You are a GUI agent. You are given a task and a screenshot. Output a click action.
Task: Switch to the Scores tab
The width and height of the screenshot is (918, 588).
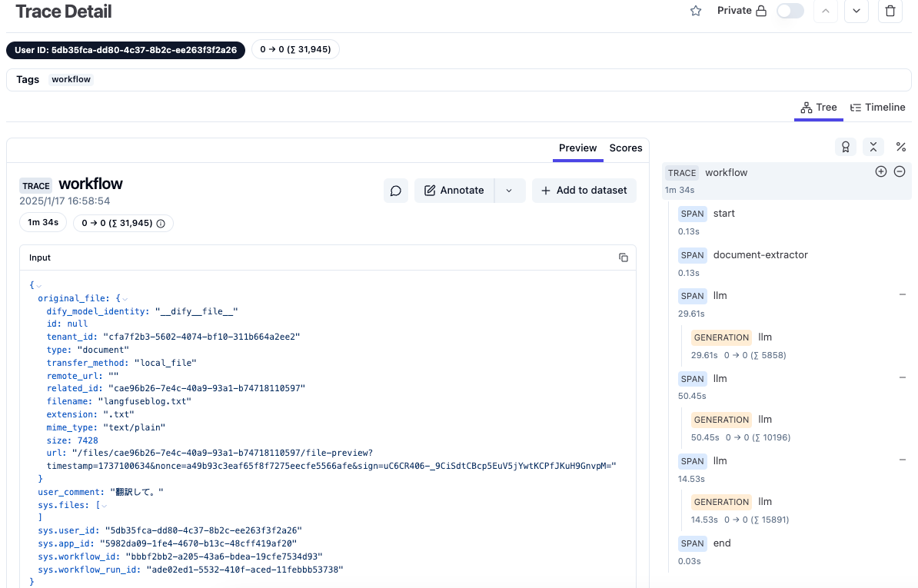click(x=625, y=148)
